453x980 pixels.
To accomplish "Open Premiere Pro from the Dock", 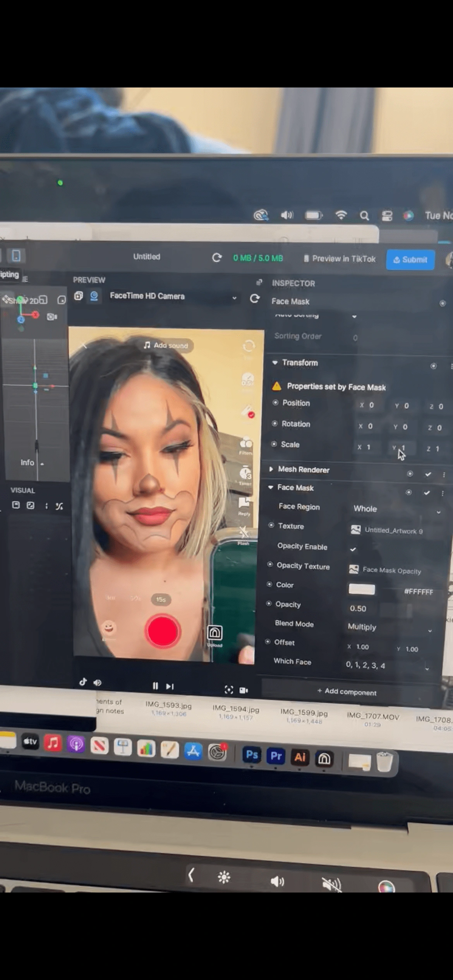I will point(276,756).
